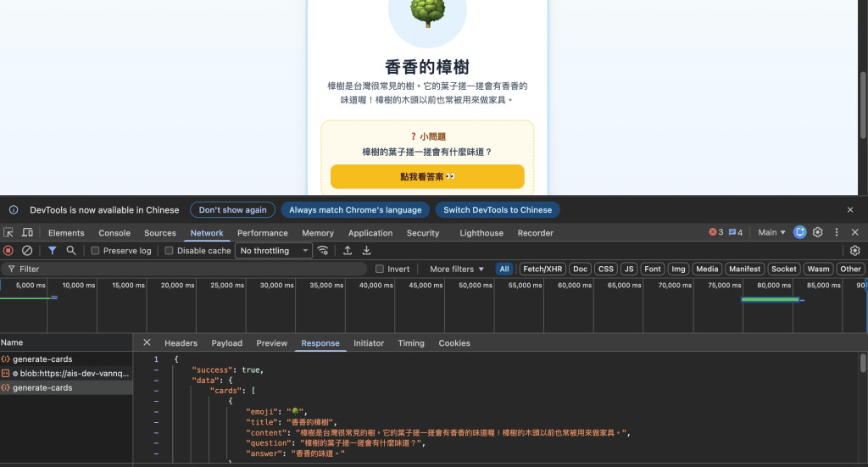Click the info icon in notification bar
This screenshot has height=467, width=868.
tap(14, 209)
